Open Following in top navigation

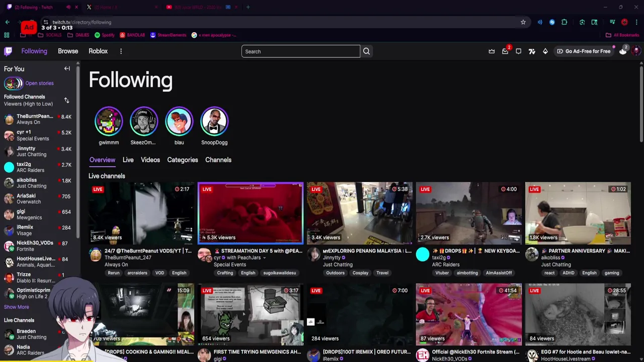[x=34, y=51]
